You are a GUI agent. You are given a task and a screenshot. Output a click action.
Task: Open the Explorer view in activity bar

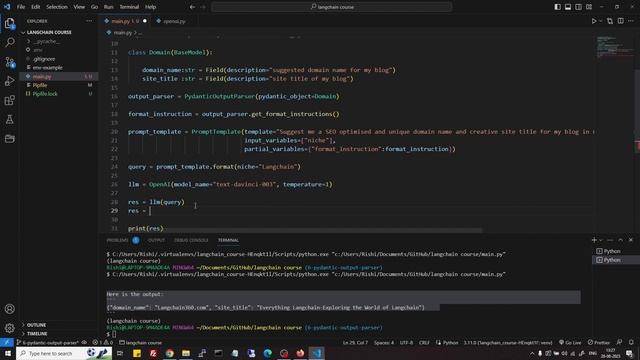(10, 23)
